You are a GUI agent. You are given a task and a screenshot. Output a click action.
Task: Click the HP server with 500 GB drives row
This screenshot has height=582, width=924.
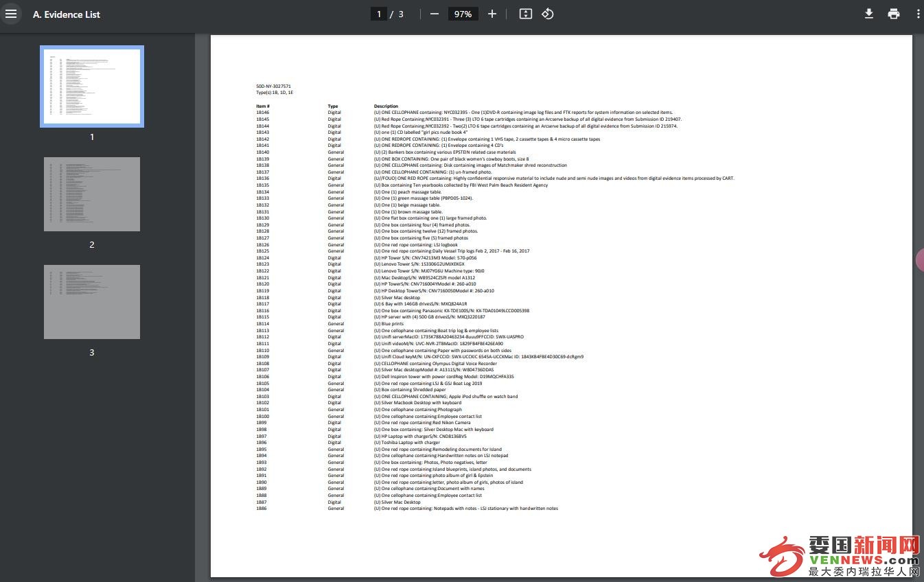coord(429,317)
